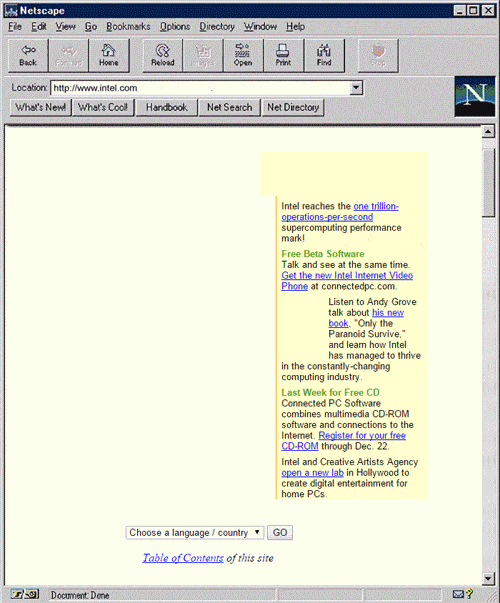Print the page with the Print button
This screenshot has height=603, width=500.
(x=284, y=55)
